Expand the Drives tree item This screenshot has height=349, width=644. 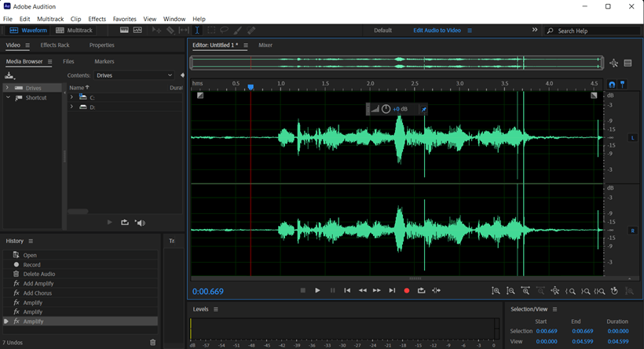(x=7, y=88)
